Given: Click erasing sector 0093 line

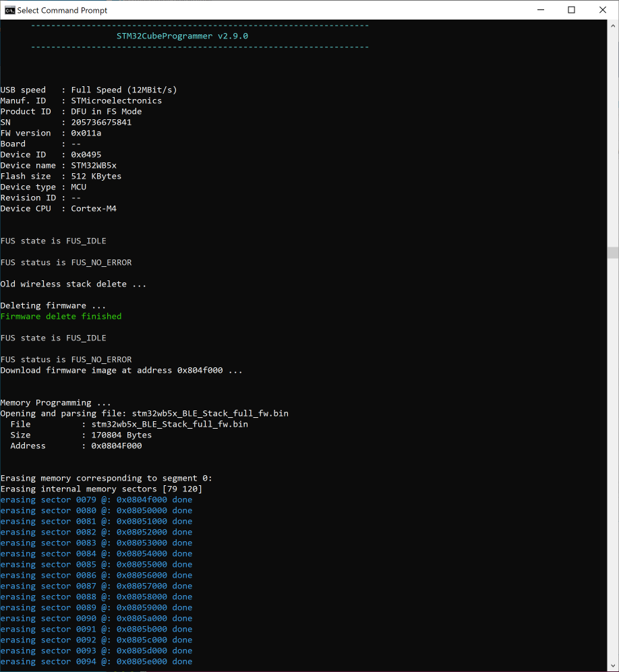Looking at the screenshot, I should [96, 650].
